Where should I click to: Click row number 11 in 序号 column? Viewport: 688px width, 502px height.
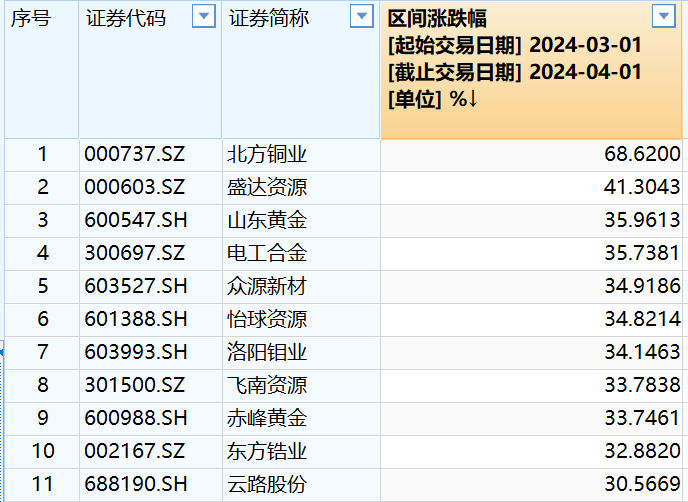pos(43,484)
